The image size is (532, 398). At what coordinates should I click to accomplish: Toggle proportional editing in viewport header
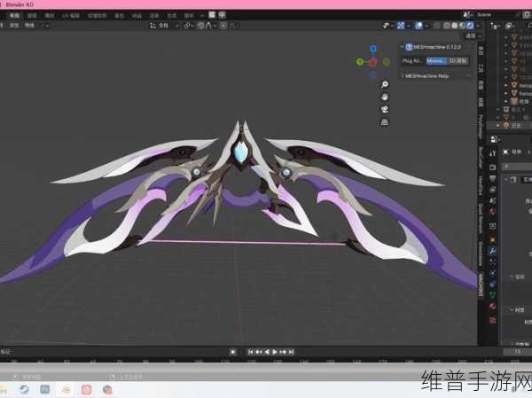[223, 26]
